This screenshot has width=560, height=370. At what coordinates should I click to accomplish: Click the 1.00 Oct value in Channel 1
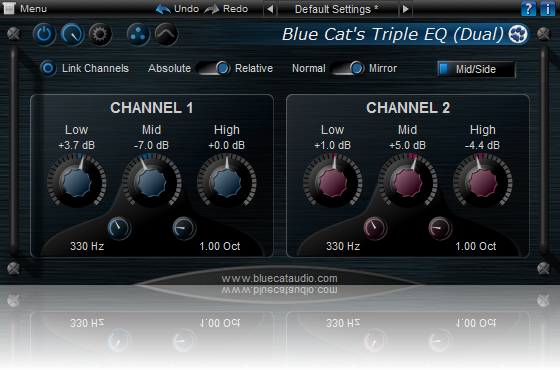click(x=220, y=246)
